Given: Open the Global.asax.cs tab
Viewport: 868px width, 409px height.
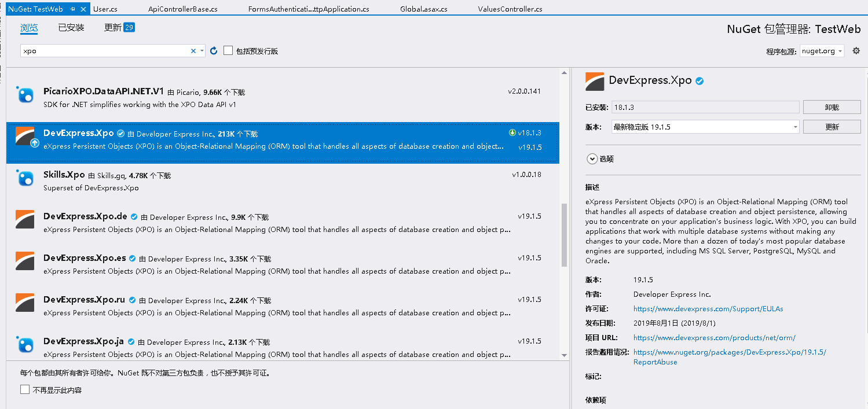Looking at the screenshot, I should (424, 9).
